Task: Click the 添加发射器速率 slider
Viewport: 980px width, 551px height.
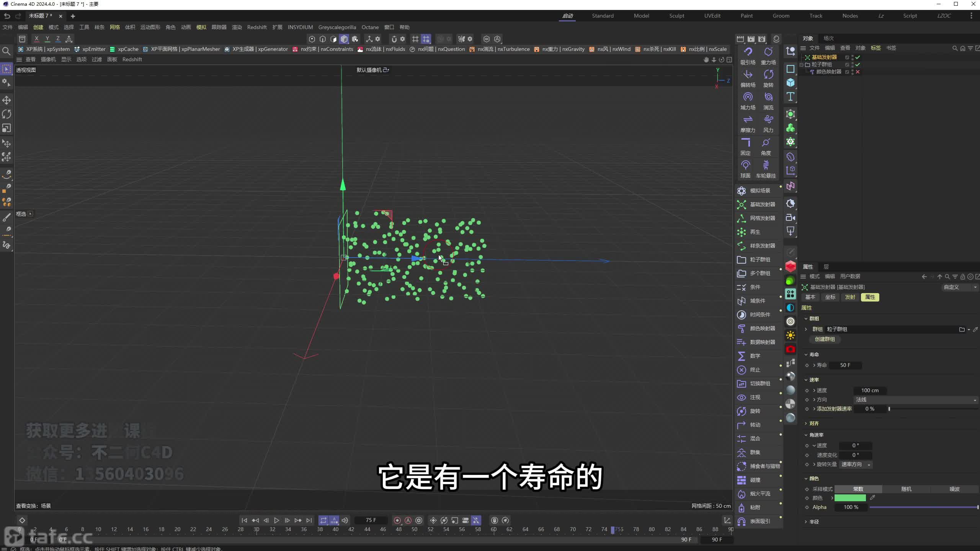Action: pos(933,409)
